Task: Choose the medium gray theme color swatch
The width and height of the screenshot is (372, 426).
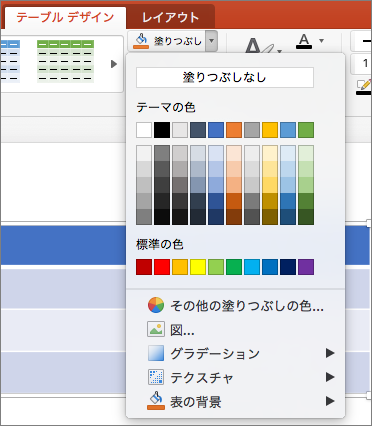Action: tap(252, 130)
